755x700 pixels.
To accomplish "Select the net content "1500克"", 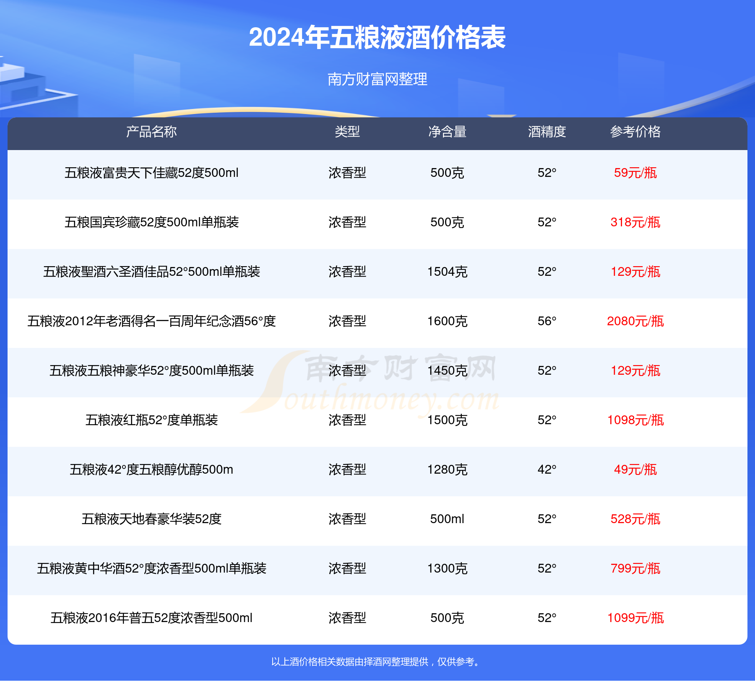I will (447, 420).
